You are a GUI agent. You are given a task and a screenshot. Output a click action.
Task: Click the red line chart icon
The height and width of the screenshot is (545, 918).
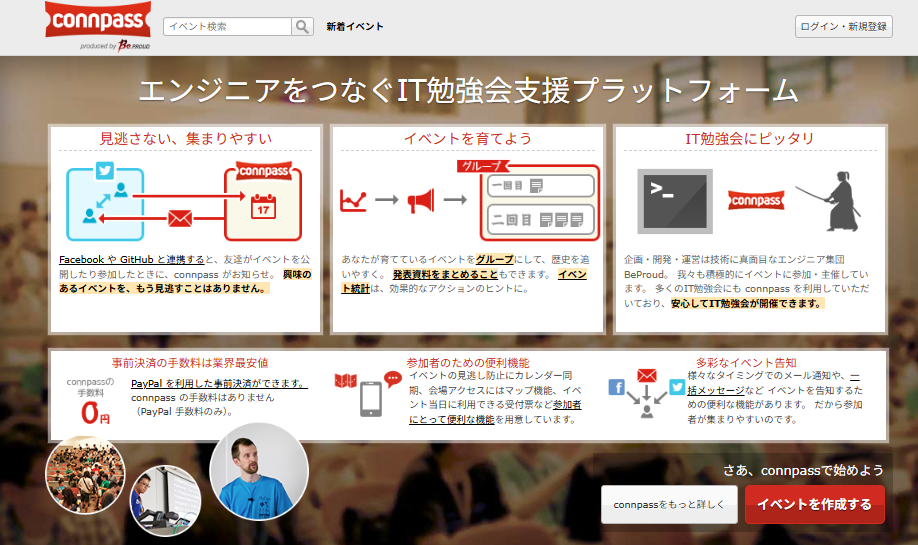pyautogui.click(x=353, y=200)
